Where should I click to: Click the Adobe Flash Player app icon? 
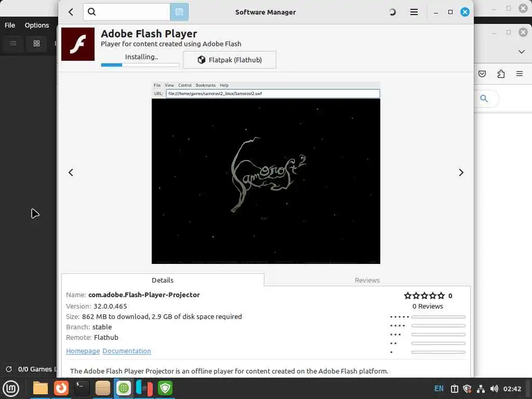[x=78, y=44]
